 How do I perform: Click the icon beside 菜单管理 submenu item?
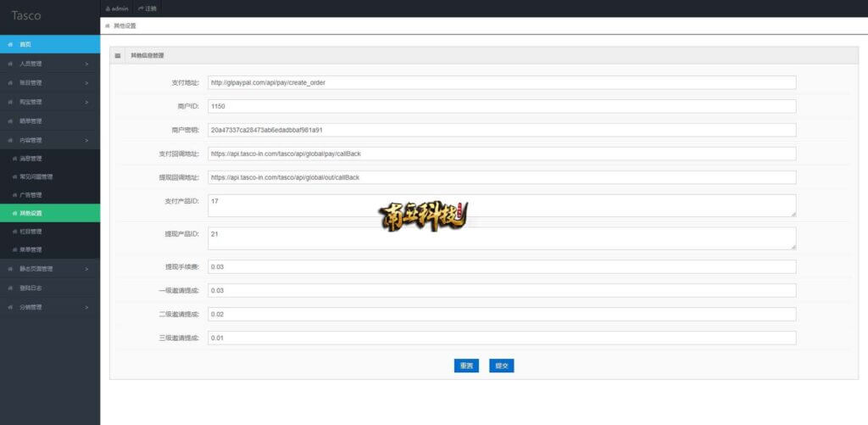[14, 250]
